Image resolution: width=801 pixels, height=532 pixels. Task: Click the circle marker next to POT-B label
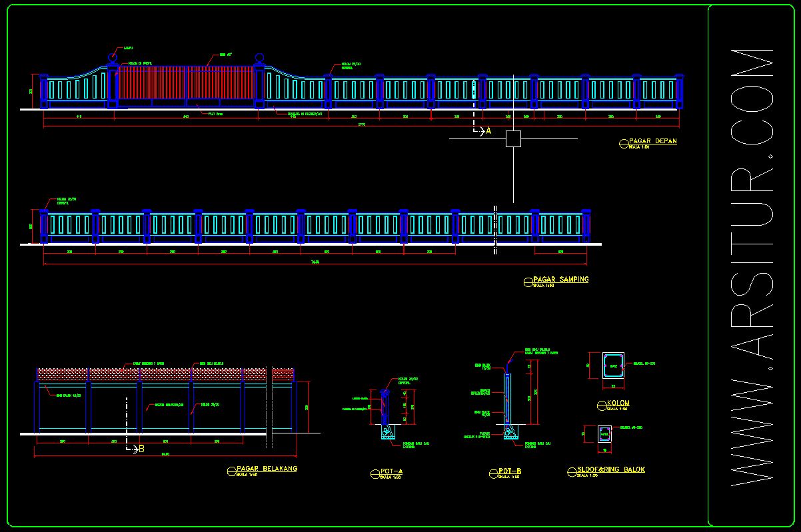point(492,474)
